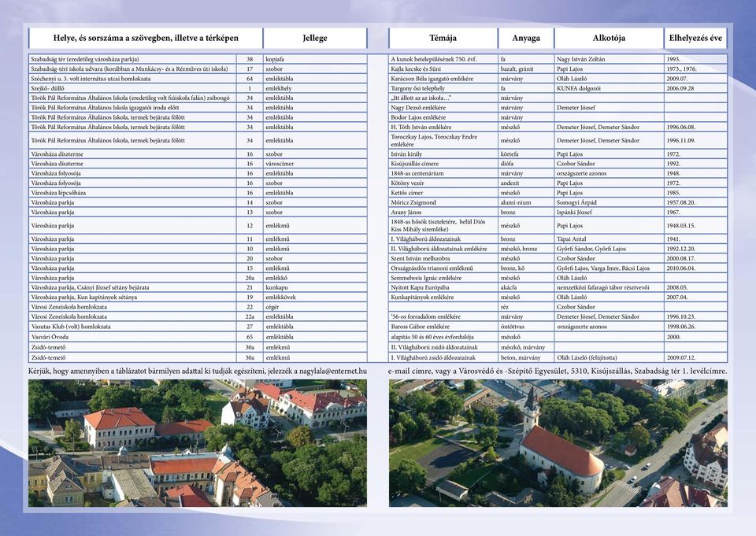This screenshot has height=536, width=756.
Task: Select the date '1957.08.20.'
Action: (695, 202)
